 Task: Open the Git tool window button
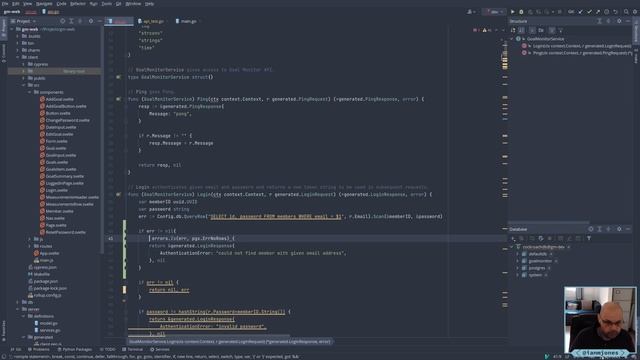[16, 349]
